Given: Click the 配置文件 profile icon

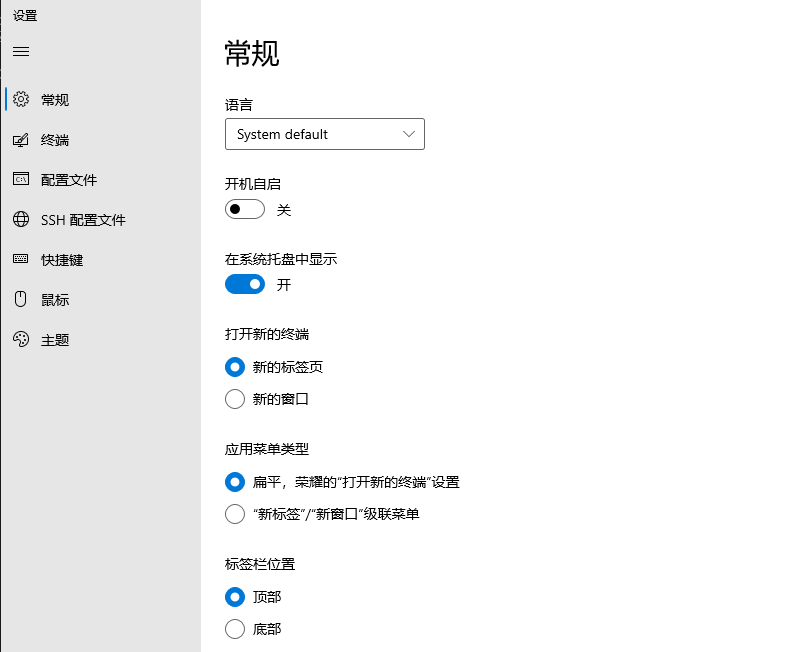Looking at the screenshot, I should 21,180.
